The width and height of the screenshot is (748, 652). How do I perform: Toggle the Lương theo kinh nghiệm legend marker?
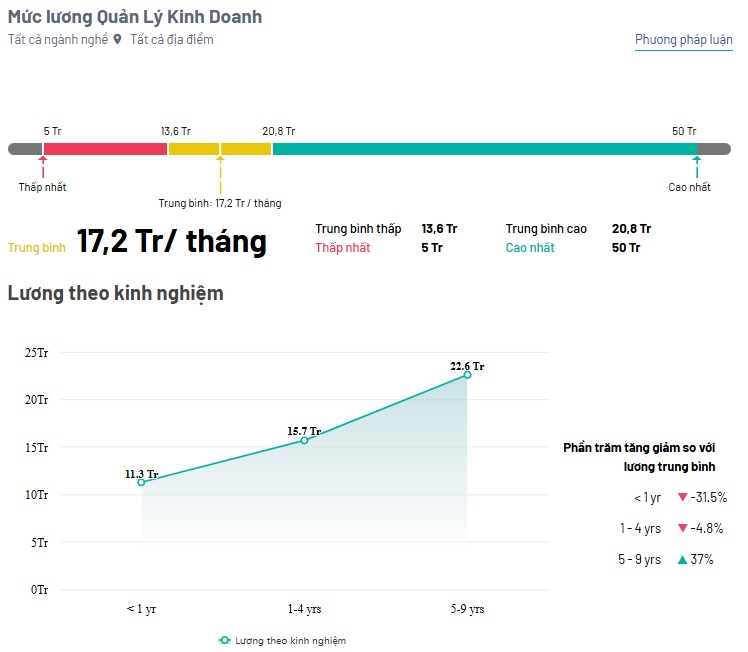click(x=224, y=640)
